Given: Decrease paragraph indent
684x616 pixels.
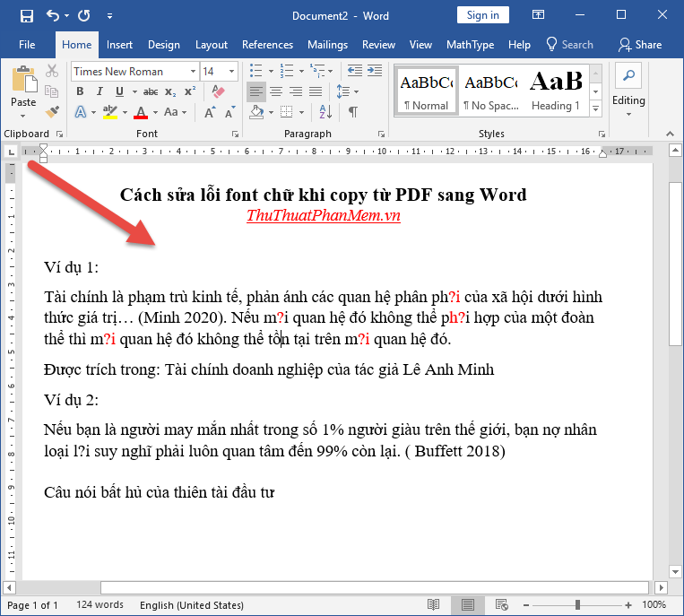Looking at the screenshot, I should pos(355,71).
